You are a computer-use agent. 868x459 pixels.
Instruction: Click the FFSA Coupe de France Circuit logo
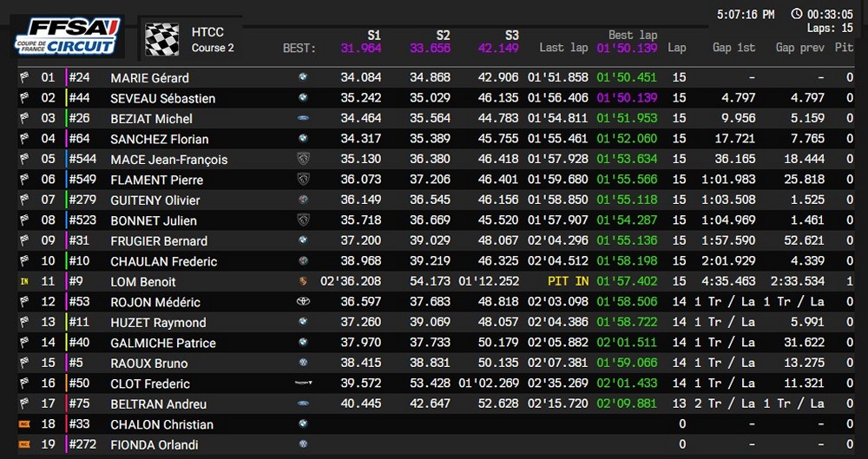pos(66,36)
